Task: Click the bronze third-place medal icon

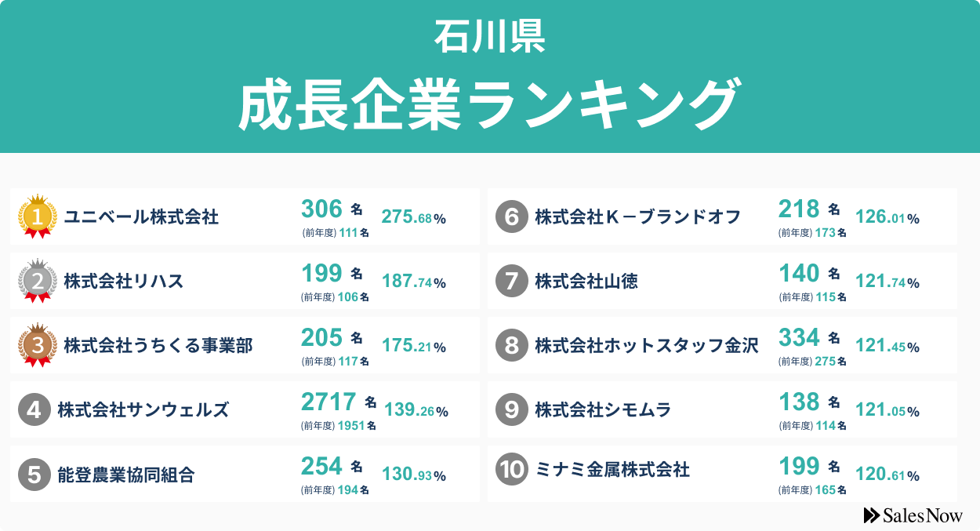Action: [x=38, y=345]
